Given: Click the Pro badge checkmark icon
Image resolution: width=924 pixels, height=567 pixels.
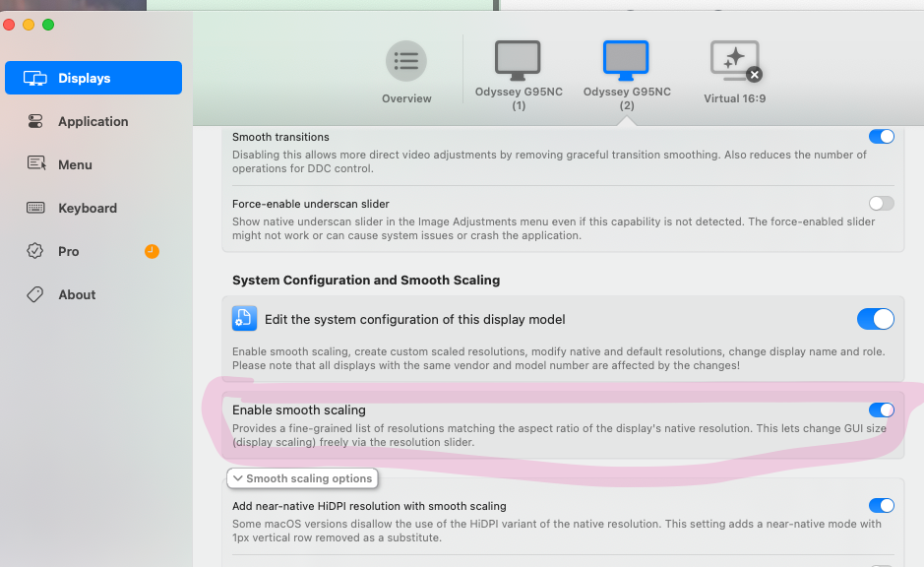Looking at the screenshot, I should [34, 251].
